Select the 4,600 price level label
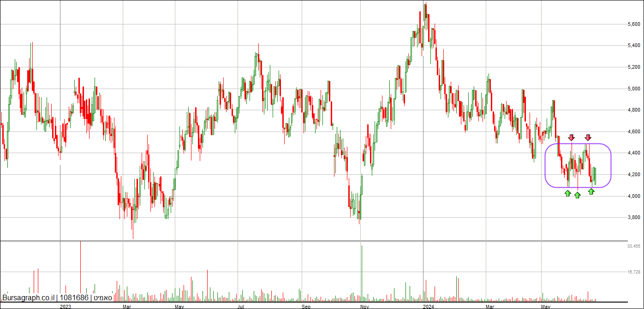Image resolution: width=644 pixels, height=309 pixels. tap(633, 132)
